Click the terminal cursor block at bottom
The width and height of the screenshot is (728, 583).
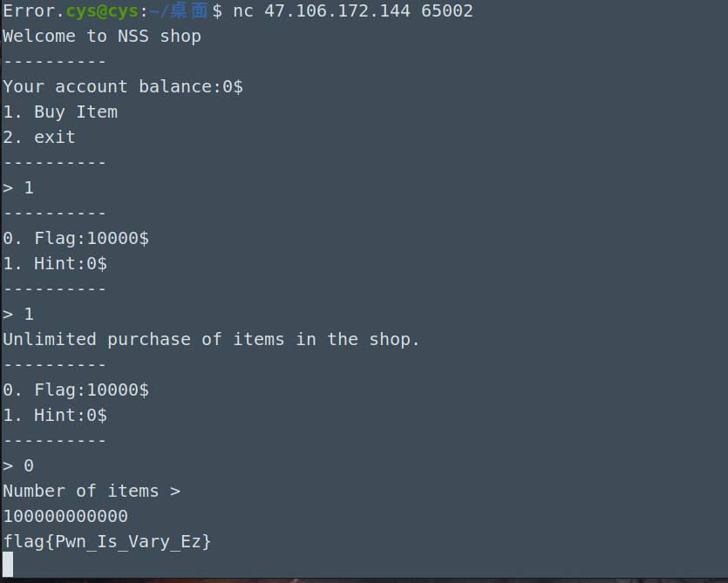[8, 564]
